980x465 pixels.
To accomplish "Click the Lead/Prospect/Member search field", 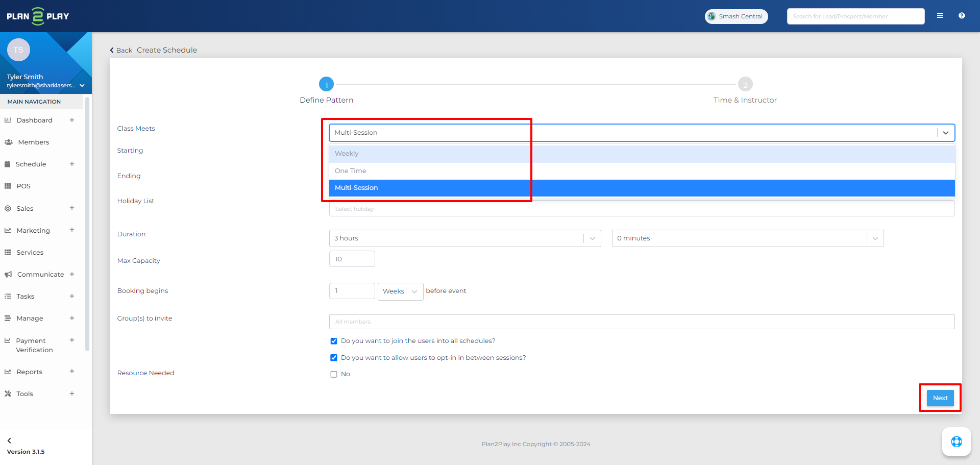I will pyautogui.click(x=855, y=16).
